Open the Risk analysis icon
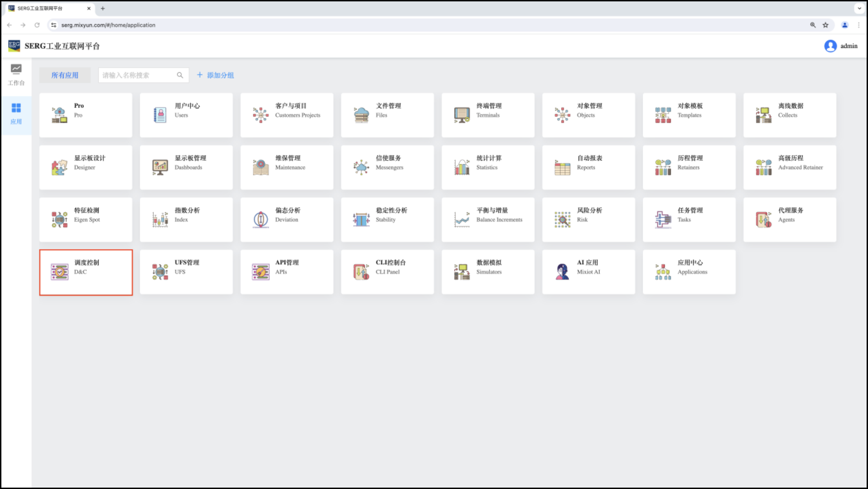The width and height of the screenshot is (868, 489). (562, 220)
